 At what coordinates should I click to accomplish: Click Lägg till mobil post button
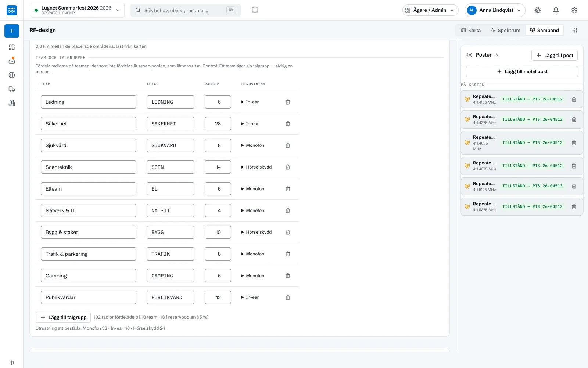pyautogui.click(x=522, y=71)
